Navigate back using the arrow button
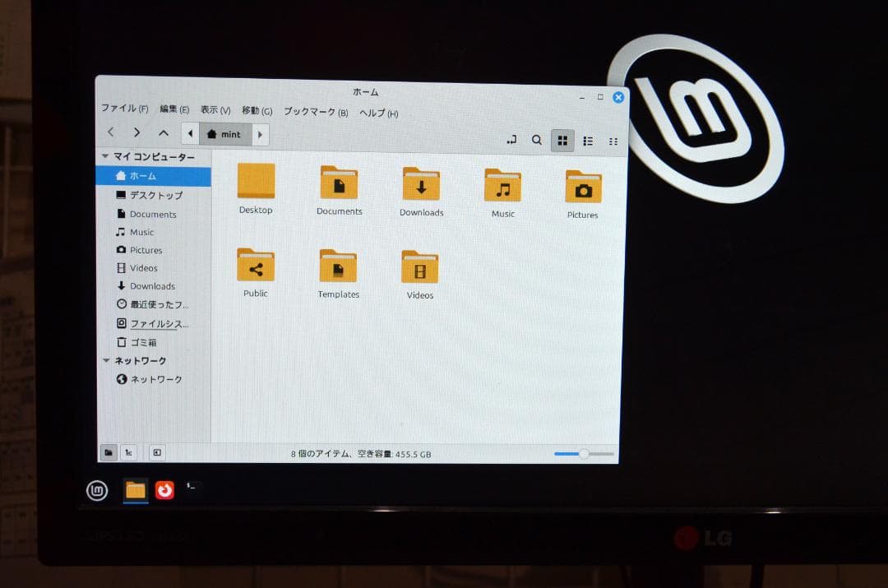Screen dimensions: 888x588 (111, 132)
